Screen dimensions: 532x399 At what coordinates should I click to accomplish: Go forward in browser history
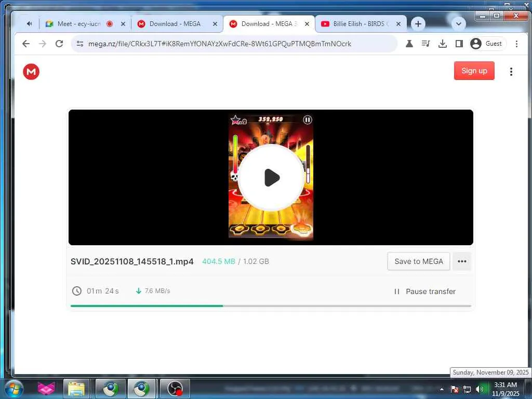coord(43,44)
